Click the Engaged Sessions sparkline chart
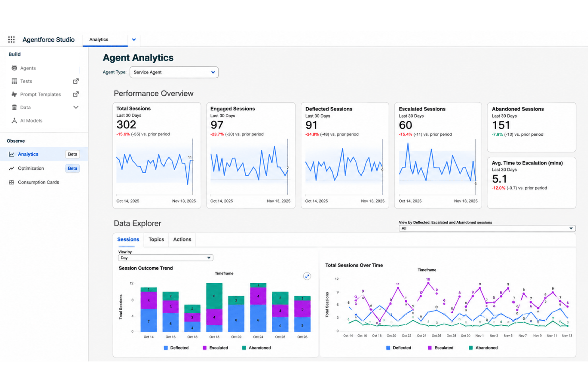 pyautogui.click(x=250, y=167)
